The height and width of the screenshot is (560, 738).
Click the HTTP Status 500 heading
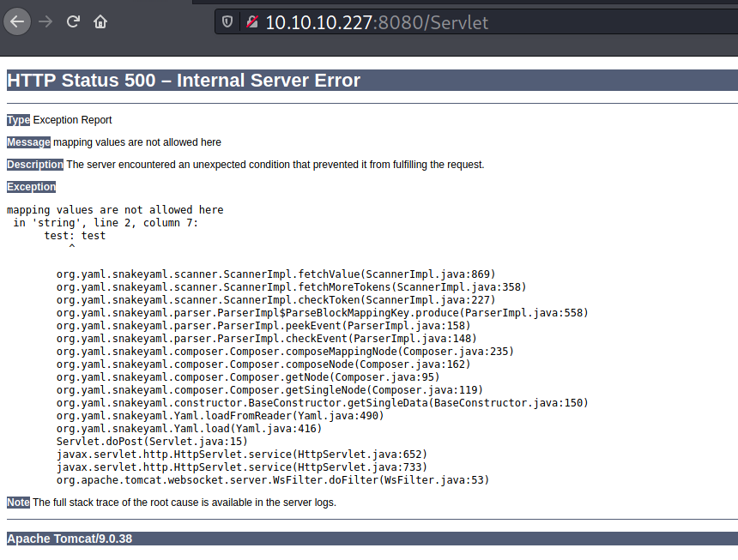click(184, 81)
